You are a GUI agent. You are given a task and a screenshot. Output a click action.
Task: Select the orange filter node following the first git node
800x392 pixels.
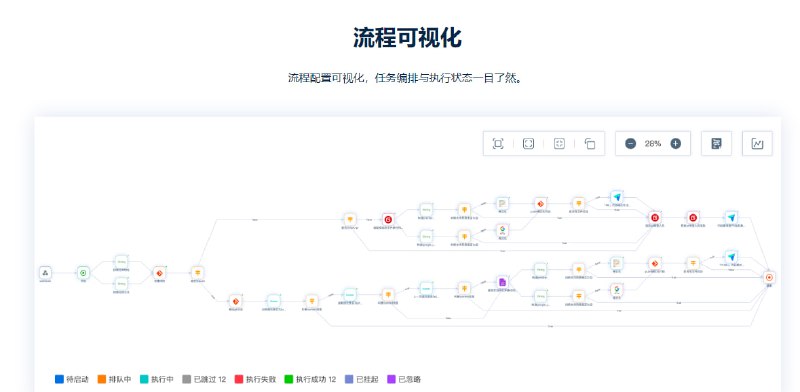197,273
